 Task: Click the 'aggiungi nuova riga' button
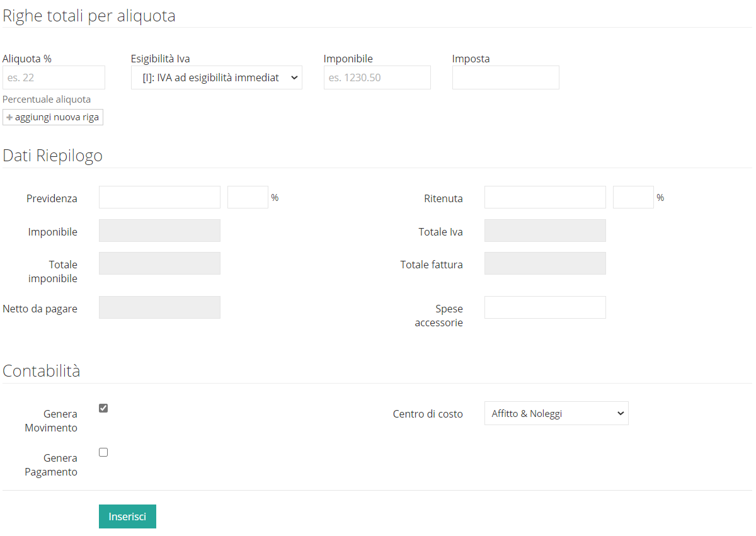[x=53, y=117]
